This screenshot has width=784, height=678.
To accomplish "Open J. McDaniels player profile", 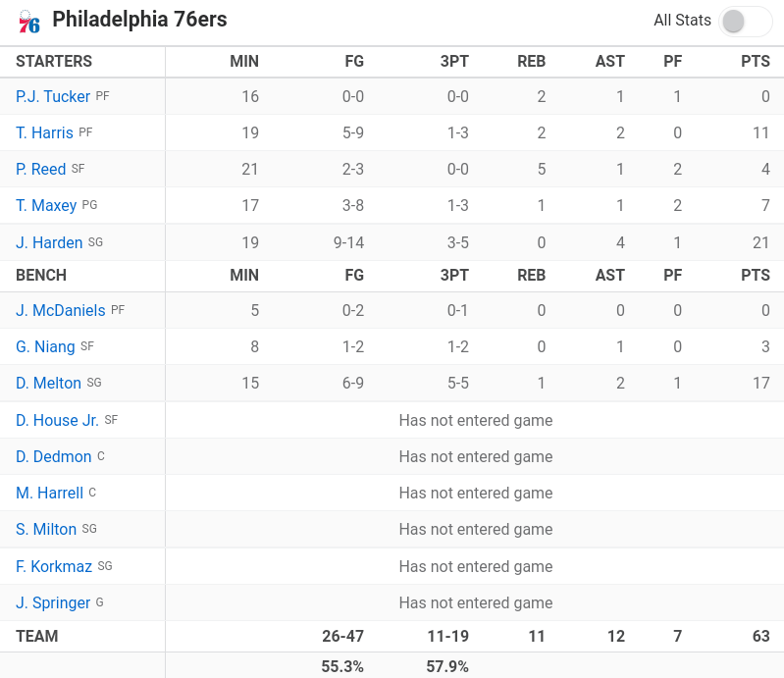I will click(x=61, y=310).
